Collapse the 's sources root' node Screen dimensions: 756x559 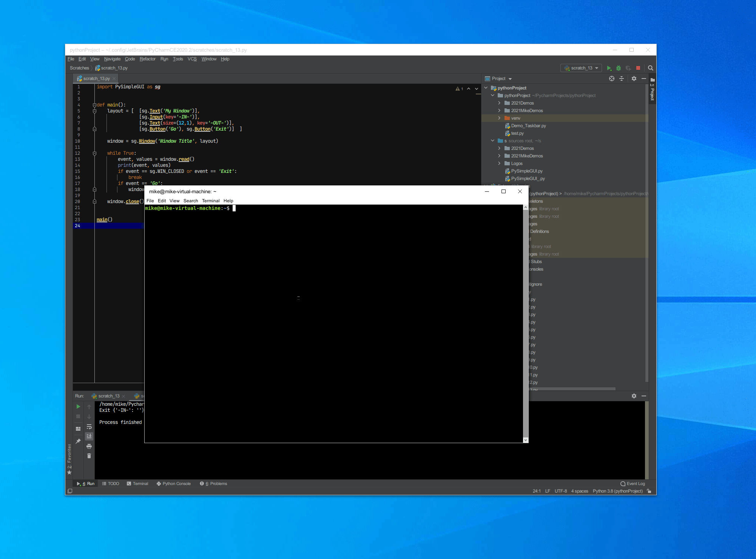(x=492, y=141)
